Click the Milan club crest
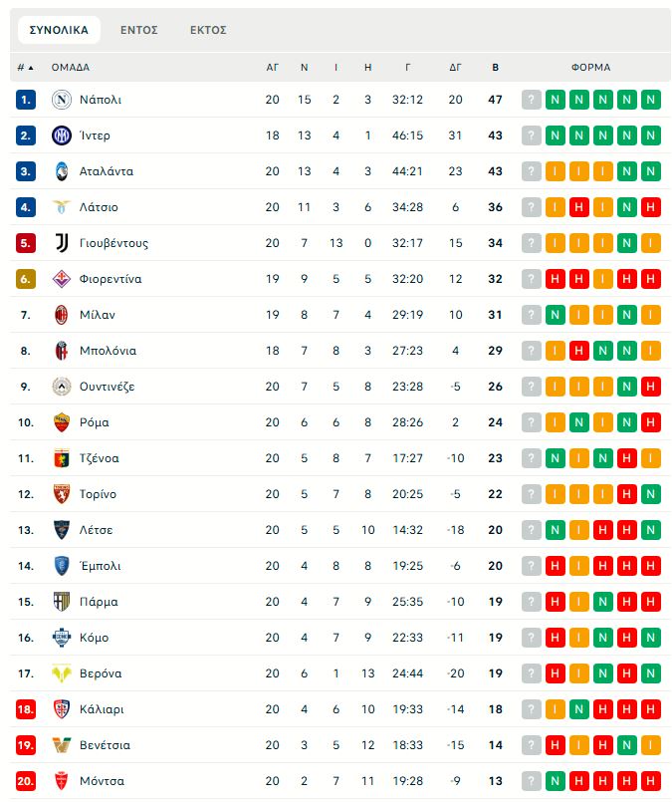 click(62, 315)
